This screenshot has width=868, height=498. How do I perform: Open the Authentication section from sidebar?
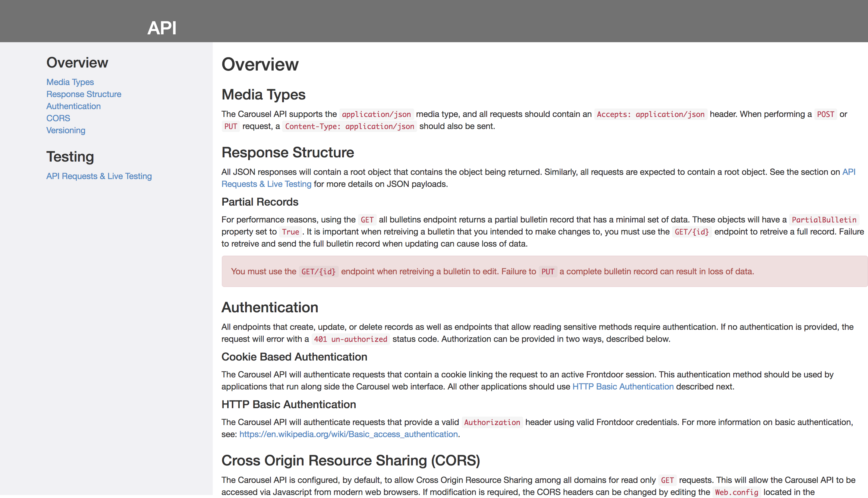73,106
